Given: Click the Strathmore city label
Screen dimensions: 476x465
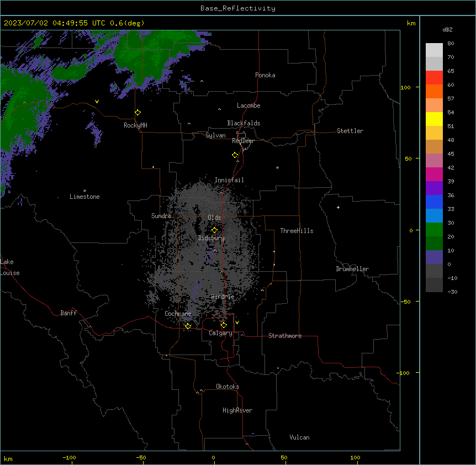Looking at the screenshot, I should click(285, 336).
